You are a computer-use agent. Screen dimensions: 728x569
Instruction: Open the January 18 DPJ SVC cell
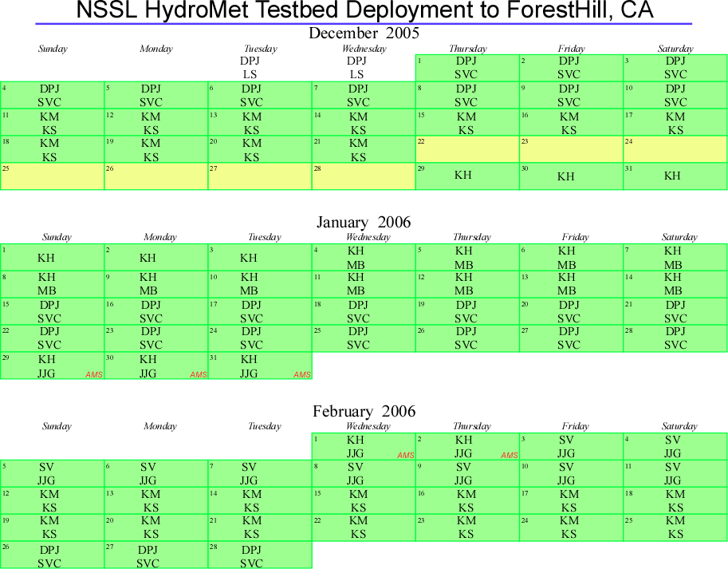pyautogui.click(x=364, y=312)
